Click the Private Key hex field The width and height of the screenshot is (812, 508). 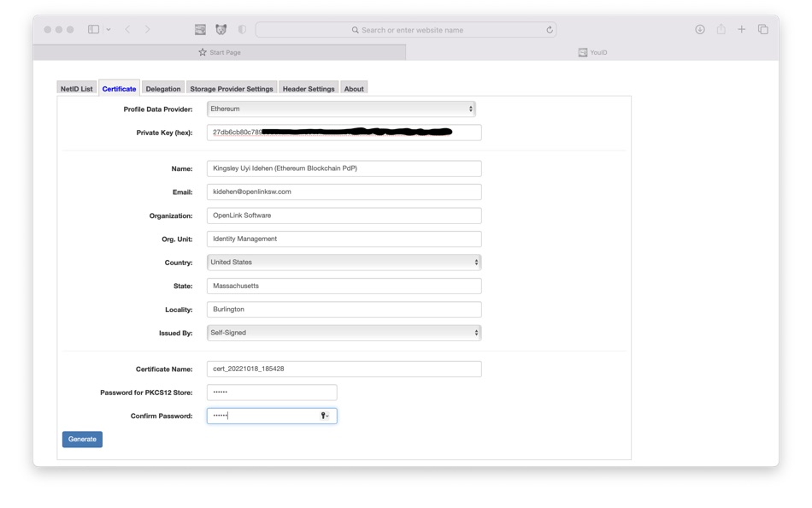(344, 133)
